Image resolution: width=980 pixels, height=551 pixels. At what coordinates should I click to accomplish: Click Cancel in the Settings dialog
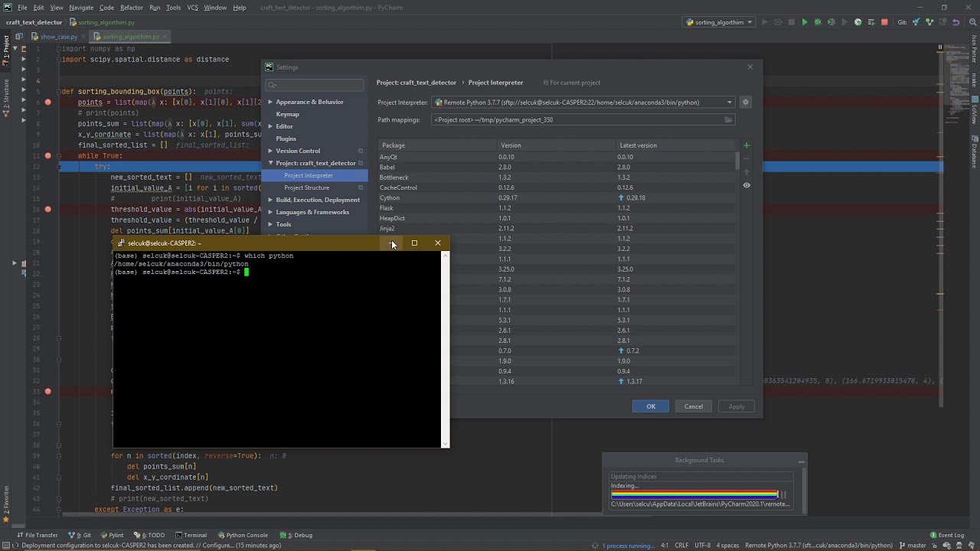694,406
